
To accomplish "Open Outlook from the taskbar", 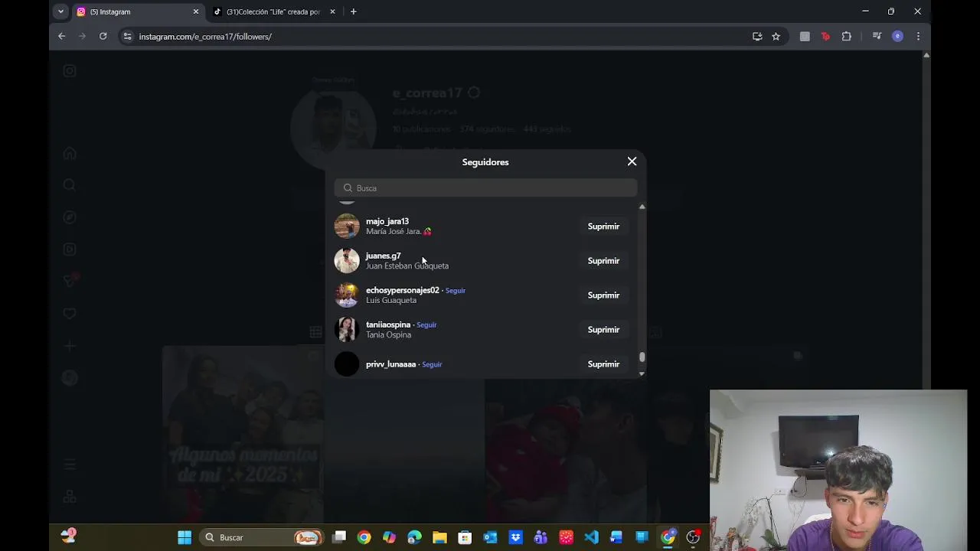I will point(490,537).
